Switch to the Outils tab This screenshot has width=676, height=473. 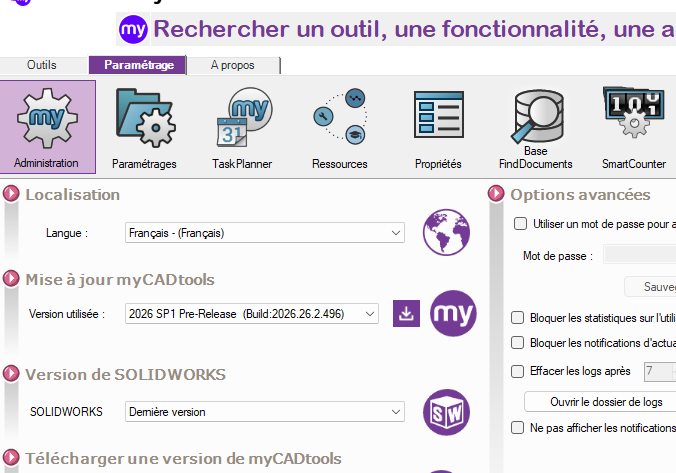click(x=42, y=65)
